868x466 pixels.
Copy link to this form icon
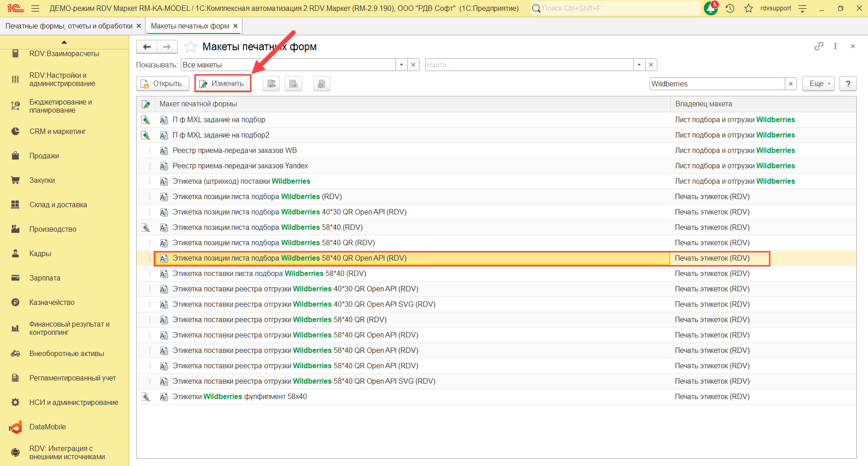tap(819, 46)
